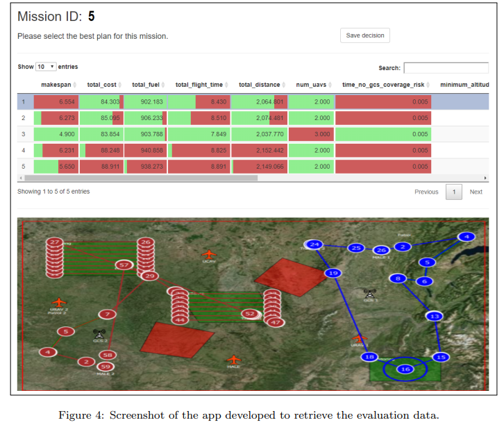The image size is (504, 427).
Task: Click the Save decision button
Action: point(365,35)
